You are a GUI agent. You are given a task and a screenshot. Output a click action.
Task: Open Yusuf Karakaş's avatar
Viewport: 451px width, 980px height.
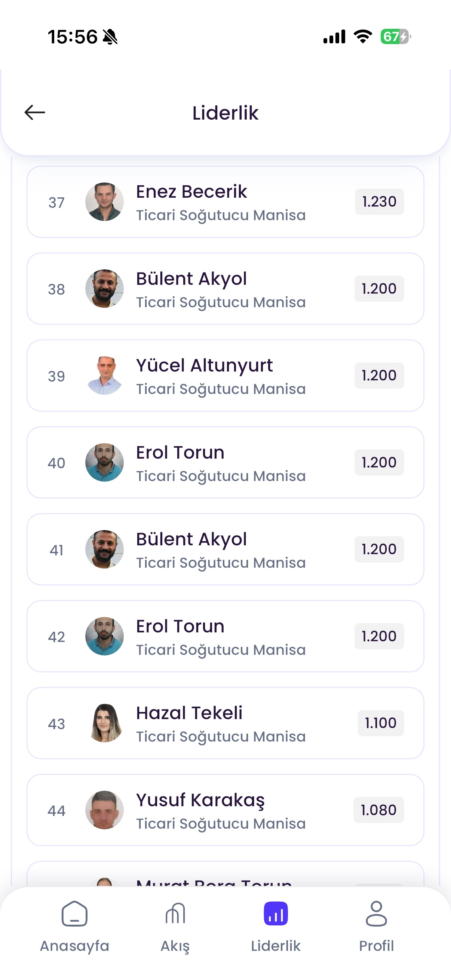point(105,810)
